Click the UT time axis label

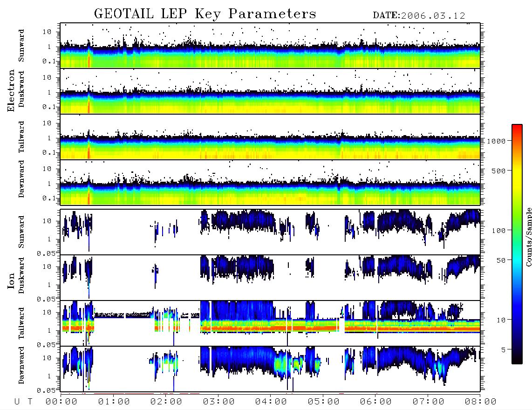point(23,402)
